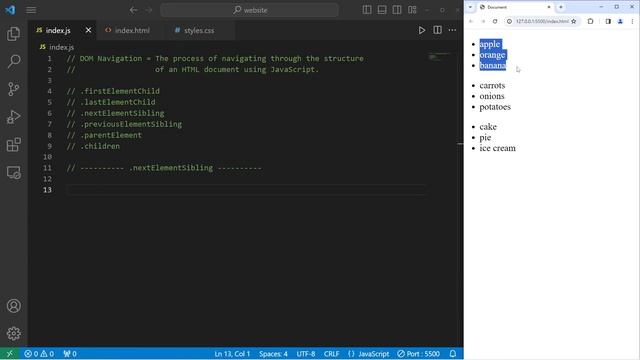Open the browser profile icon

tap(620, 21)
